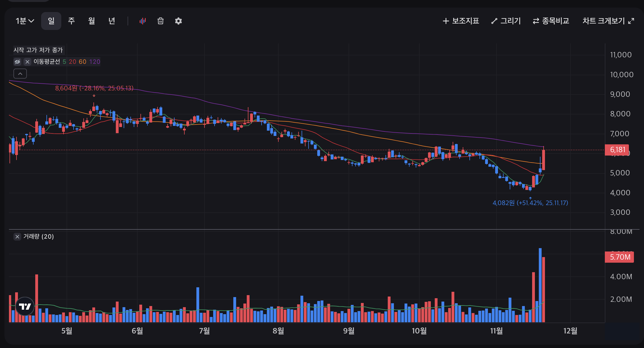Open 종목비교 stock comparison
Screen dimensions: 644x348
551,21
